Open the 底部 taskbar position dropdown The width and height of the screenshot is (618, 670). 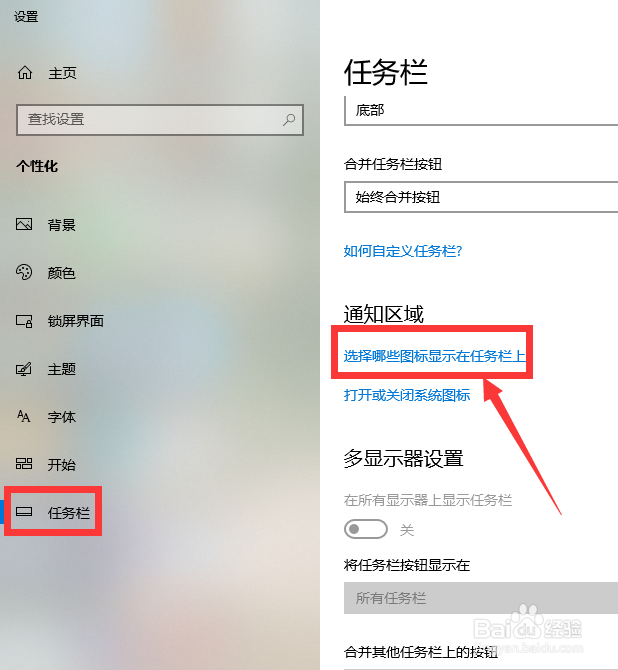(x=481, y=111)
